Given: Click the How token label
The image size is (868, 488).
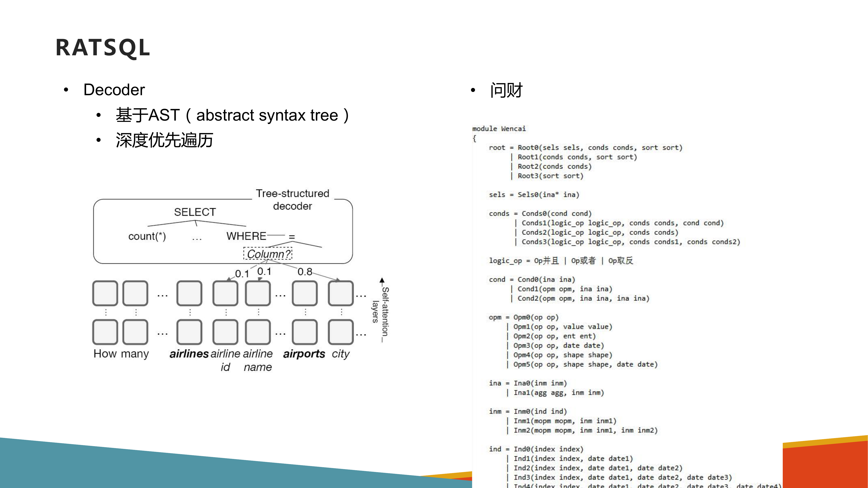Looking at the screenshot, I should click(x=105, y=354).
